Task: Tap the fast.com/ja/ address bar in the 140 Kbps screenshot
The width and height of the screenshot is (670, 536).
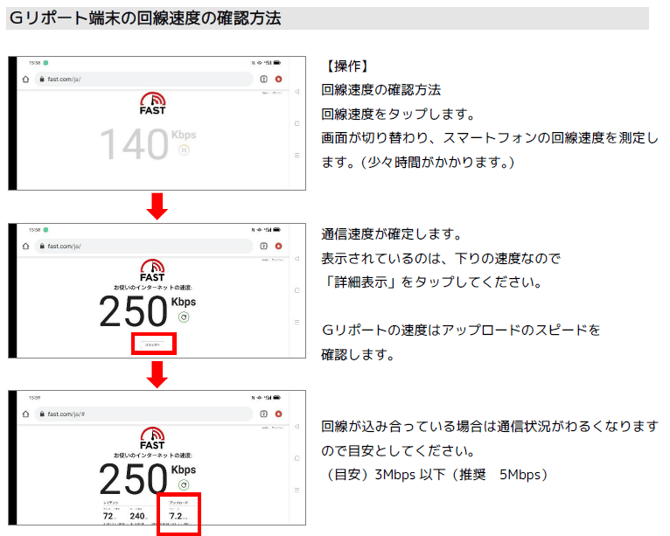Action: (x=144, y=79)
